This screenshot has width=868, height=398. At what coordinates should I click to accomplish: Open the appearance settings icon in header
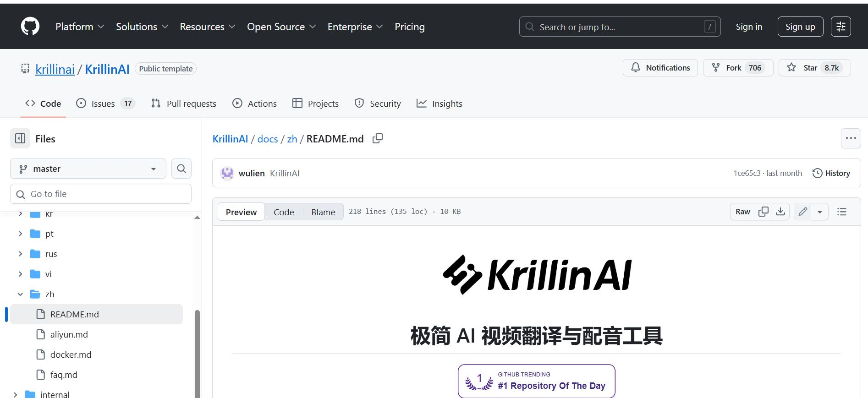click(x=841, y=27)
